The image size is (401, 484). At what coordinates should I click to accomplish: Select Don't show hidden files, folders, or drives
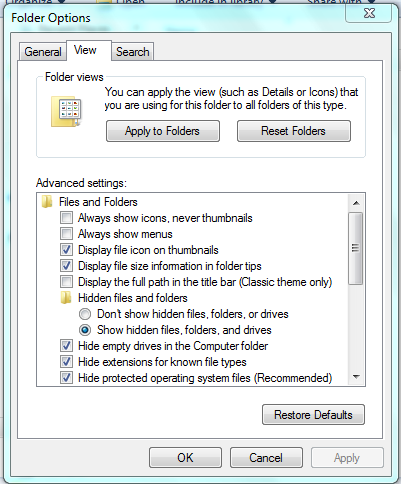85,314
